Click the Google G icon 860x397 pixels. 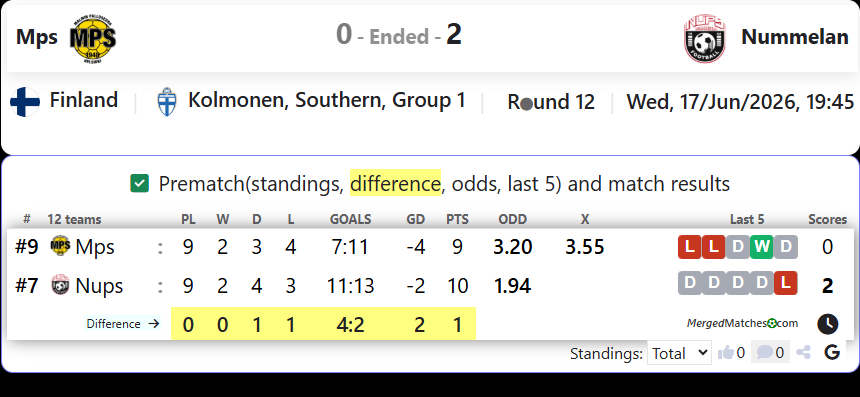[832, 353]
